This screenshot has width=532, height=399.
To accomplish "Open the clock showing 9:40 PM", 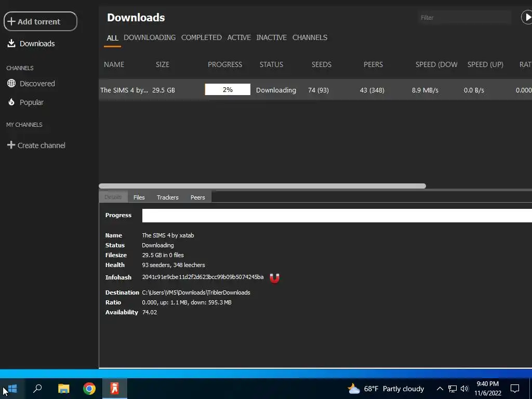I will tap(487, 389).
